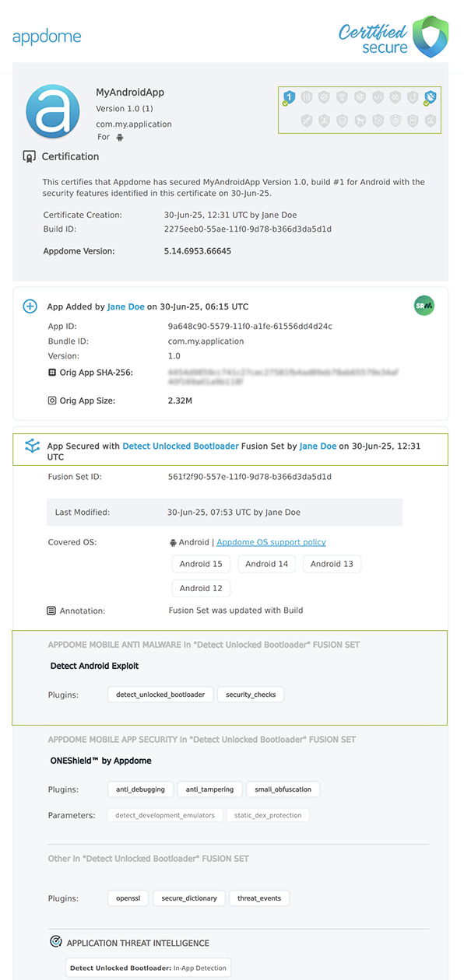Click the Android icon in Covered OS row
Image resolution: width=464 pixels, height=980 pixels.
point(173,542)
